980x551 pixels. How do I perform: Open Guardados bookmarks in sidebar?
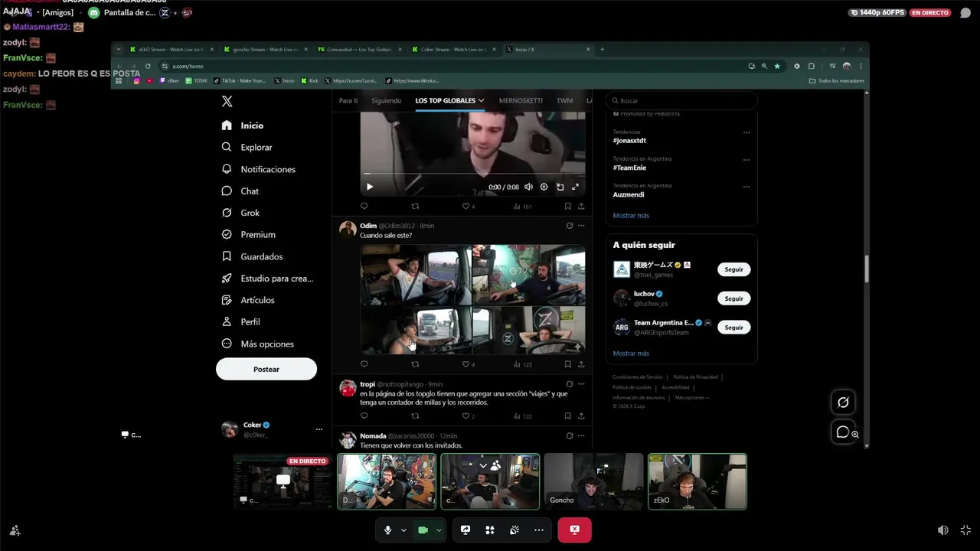pyautogui.click(x=252, y=256)
